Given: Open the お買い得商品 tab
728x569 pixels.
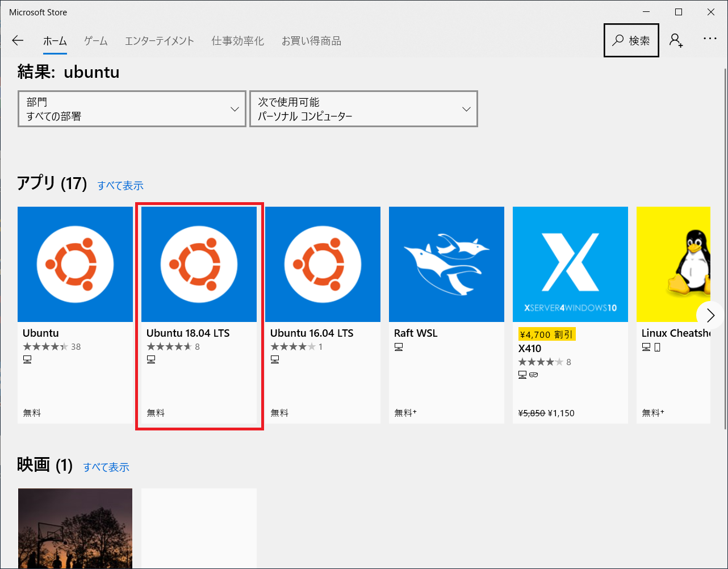Looking at the screenshot, I should [x=311, y=41].
